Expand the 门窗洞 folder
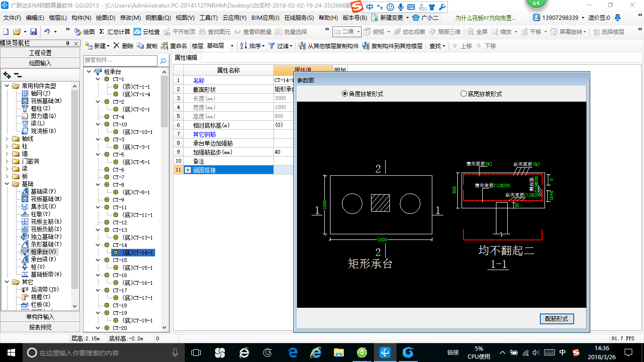Screen dimensions: 644x362 point(7,161)
